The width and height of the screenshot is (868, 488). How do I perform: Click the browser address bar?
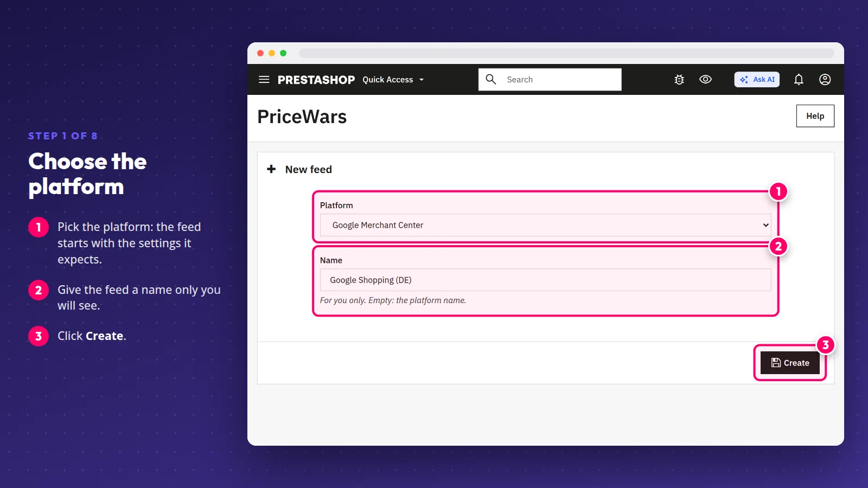point(566,53)
